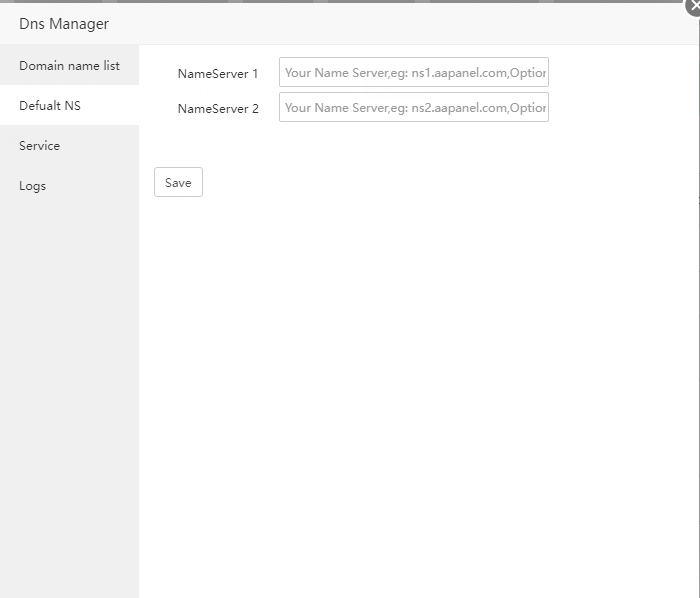700x598 pixels.
Task: Place cursor in first name server box
Action: click(x=413, y=72)
